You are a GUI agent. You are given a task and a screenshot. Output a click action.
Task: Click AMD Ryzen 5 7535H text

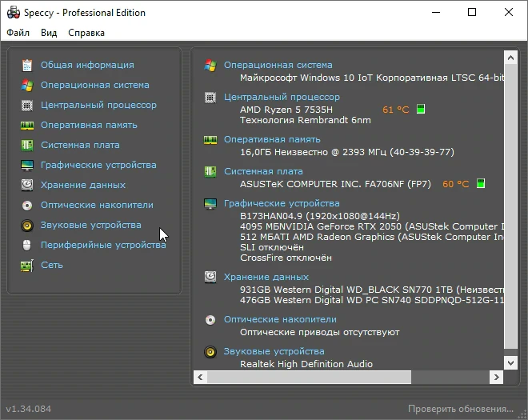point(286,110)
